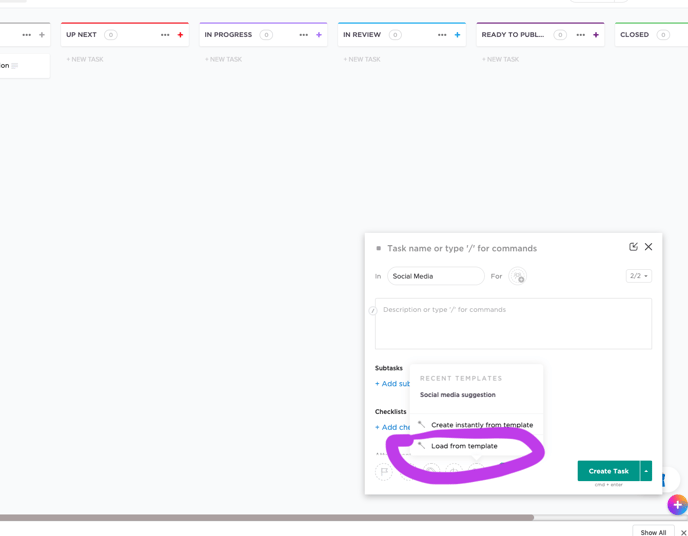688x536 pixels.
Task: Open the 2/2 dropdown
Action: coord(638,276)
